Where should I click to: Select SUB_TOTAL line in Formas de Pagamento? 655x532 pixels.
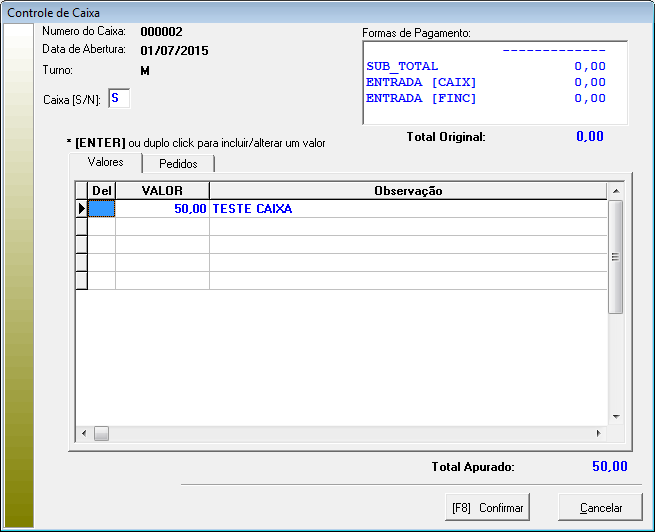486,66
